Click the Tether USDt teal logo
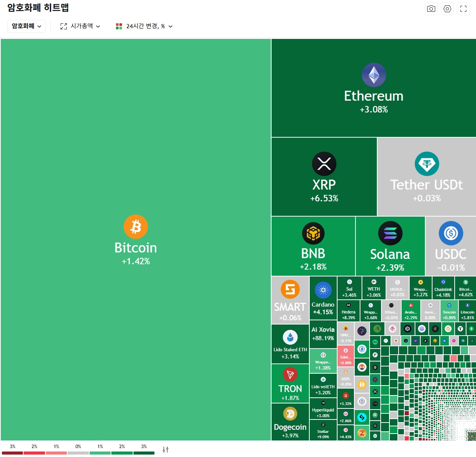This screenshot has width=476, height=458. pos(427,164)
